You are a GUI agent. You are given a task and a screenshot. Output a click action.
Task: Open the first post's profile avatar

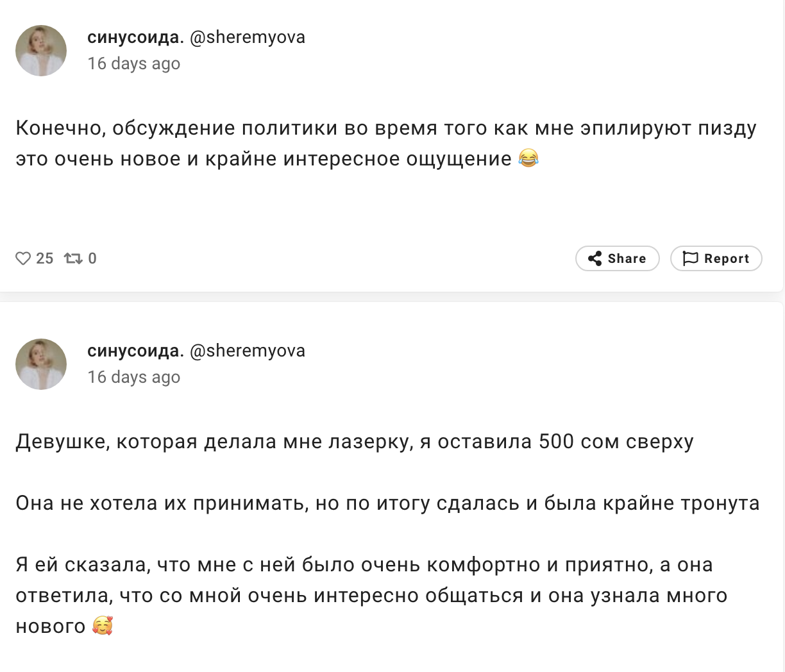[41, 51]
